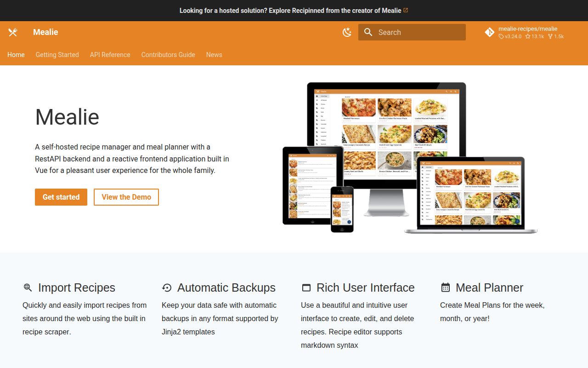Click the Mealie devices mockup image
The image size is (588, 368).
pos(410,158)
